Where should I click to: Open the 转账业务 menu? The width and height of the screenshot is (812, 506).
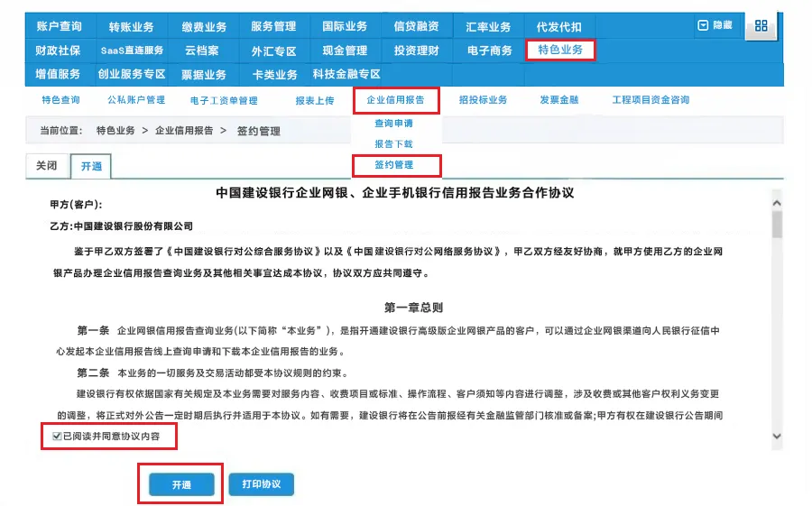(131, 27)
